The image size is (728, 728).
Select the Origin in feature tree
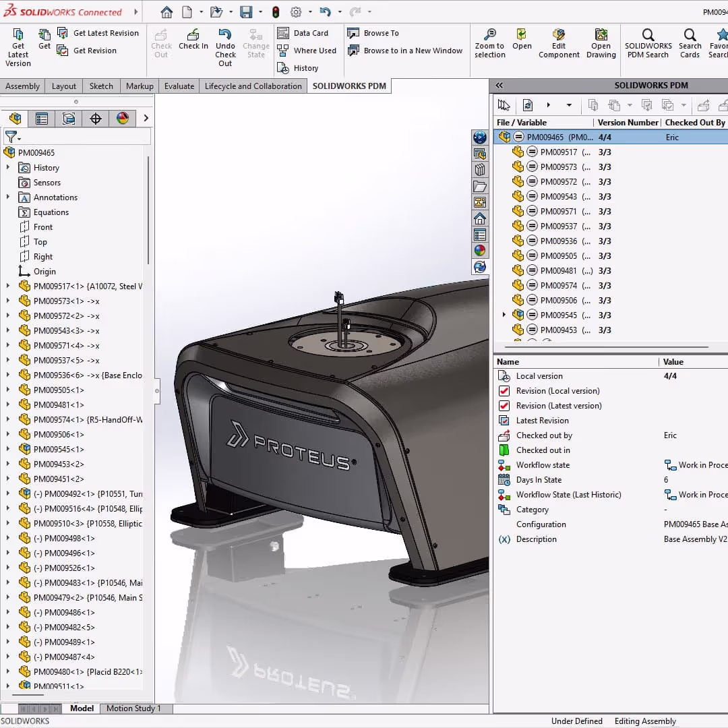(x=37, y=271)
